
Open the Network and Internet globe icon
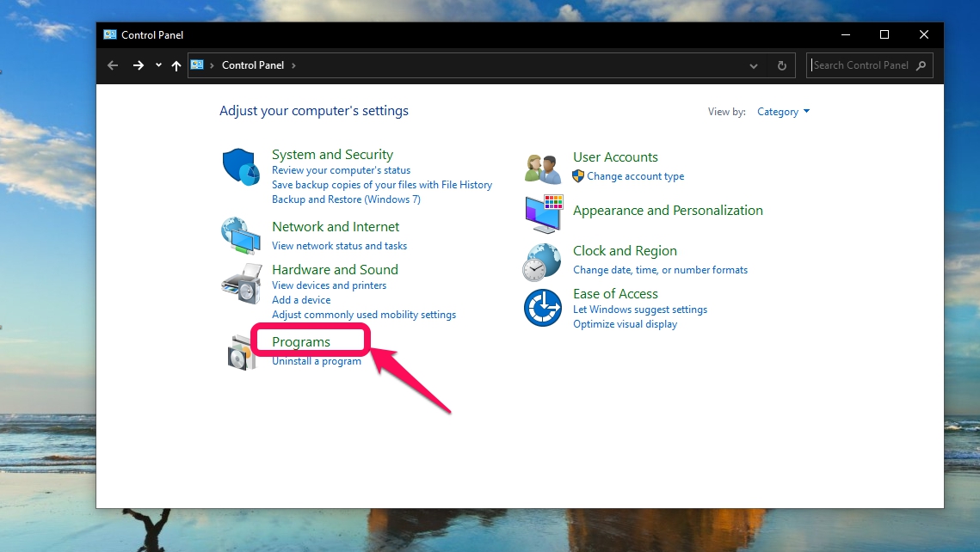point(241,236)
